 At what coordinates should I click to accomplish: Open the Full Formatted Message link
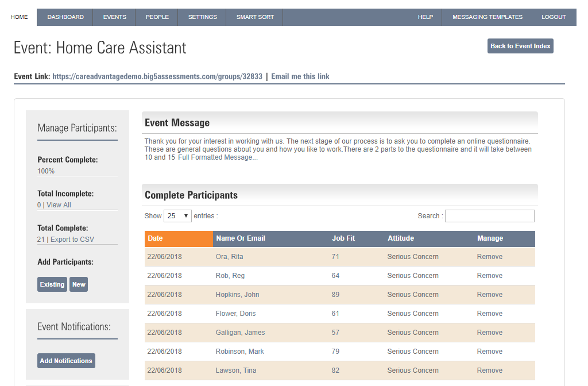218,157
